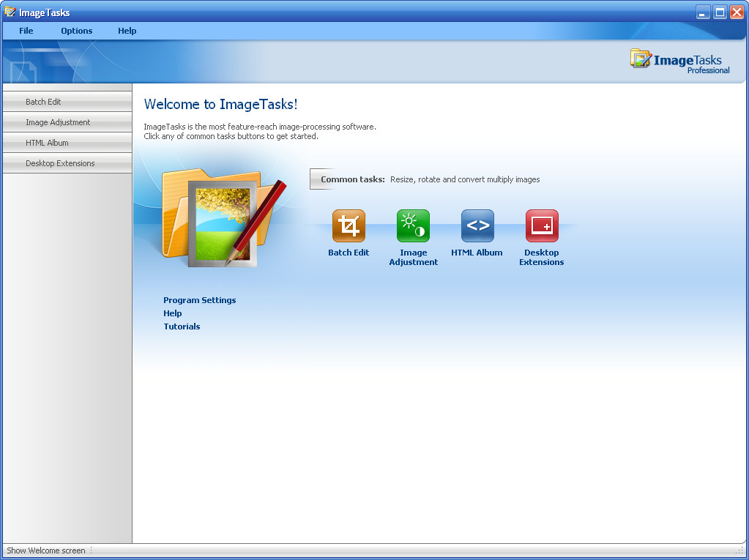Click the ImageTasks title bar app icon
Image resolution: width=749 pixels, height=560 pixels.
[x=10, y=12]
